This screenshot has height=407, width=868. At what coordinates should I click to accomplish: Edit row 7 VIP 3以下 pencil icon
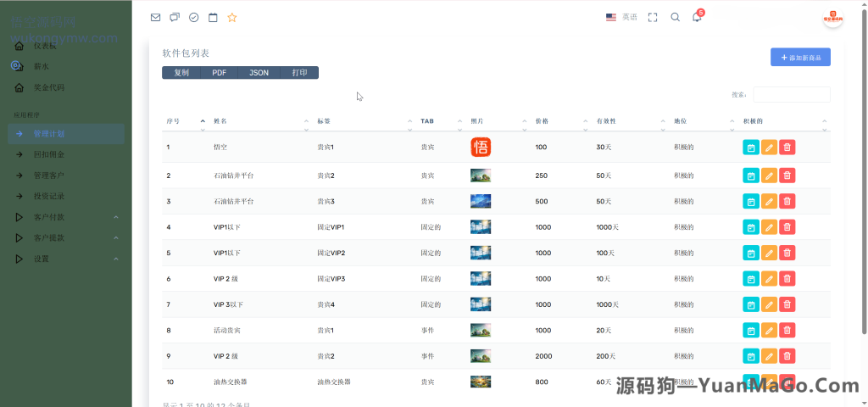769,304
